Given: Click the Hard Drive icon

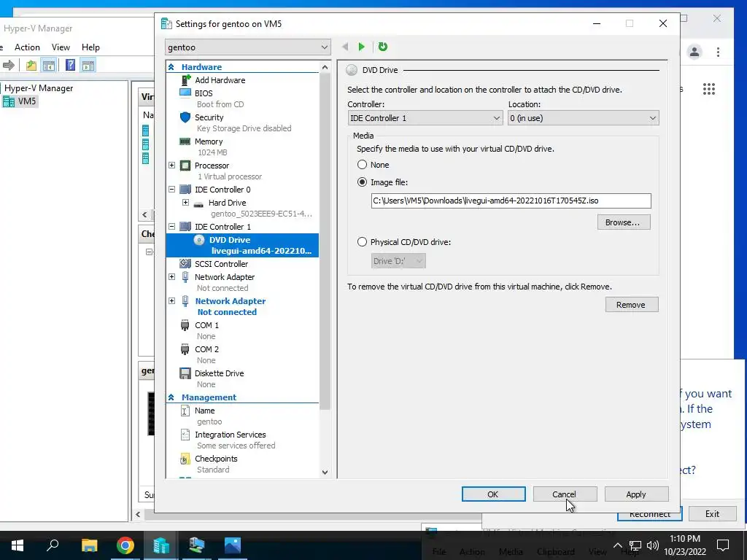Looking at the screenshot, I should click(198, 204).
